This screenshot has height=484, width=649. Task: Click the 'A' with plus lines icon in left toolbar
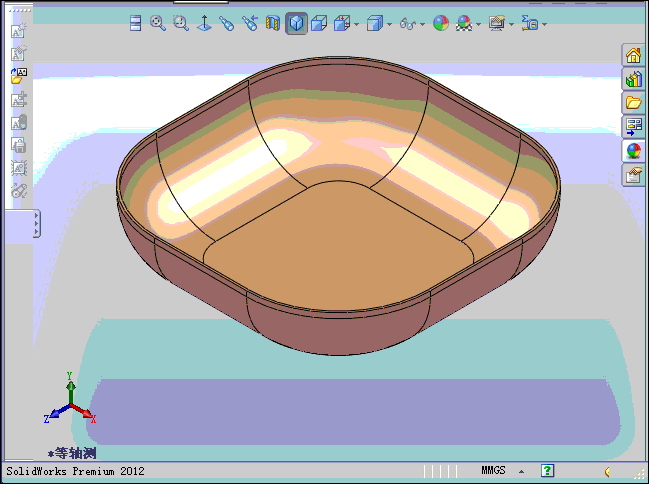pyautogui.click(x=19, y=99)
